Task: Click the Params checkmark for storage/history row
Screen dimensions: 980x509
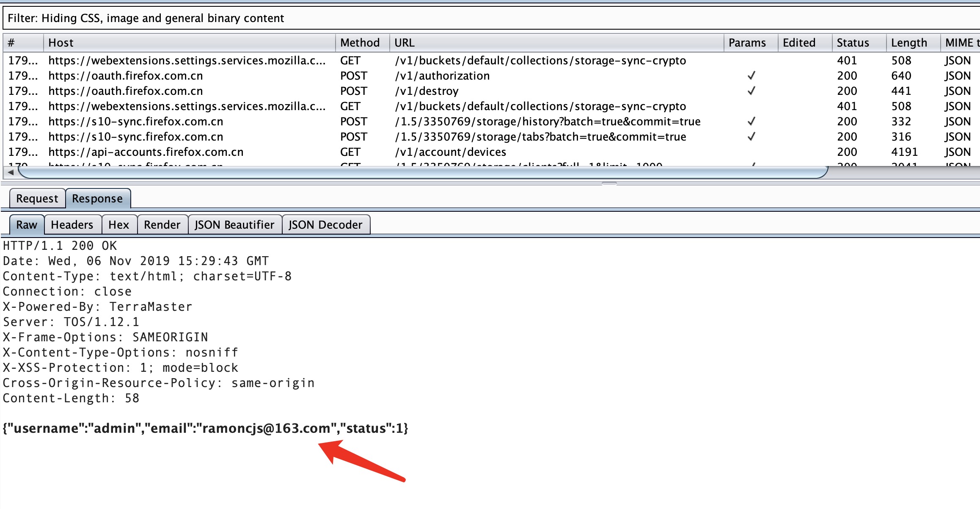Action: (x=752, y=122)
